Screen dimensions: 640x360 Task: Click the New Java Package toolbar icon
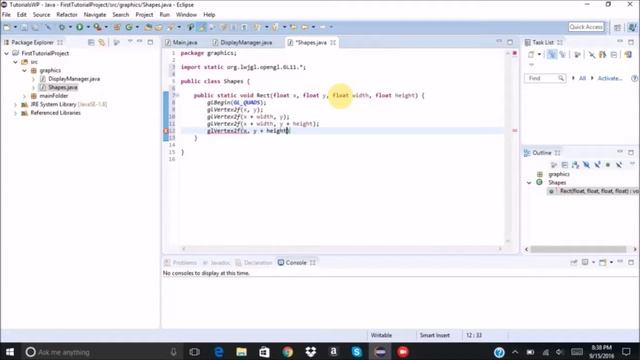[x=117, y=27]
